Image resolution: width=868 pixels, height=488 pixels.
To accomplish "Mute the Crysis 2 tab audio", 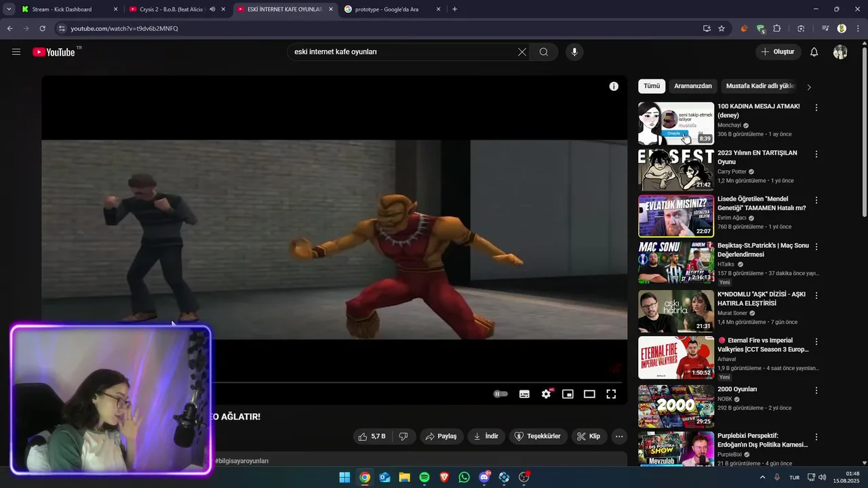I will [212, 9].
